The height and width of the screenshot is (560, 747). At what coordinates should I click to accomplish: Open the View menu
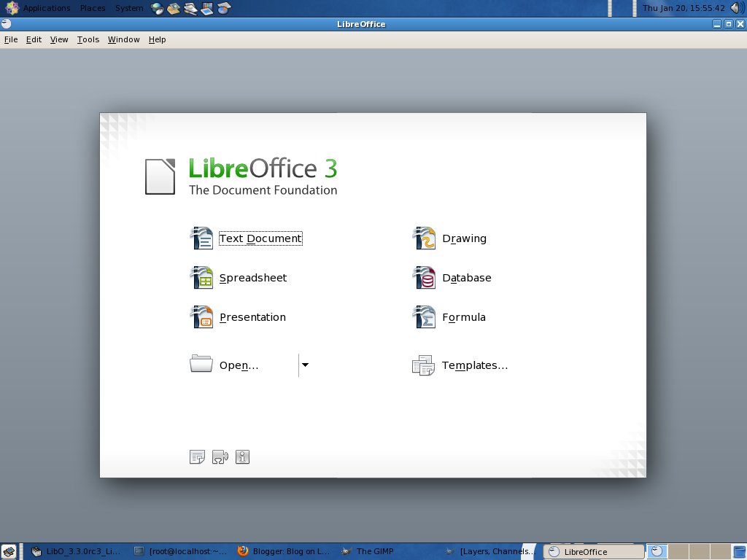[59, 39]
